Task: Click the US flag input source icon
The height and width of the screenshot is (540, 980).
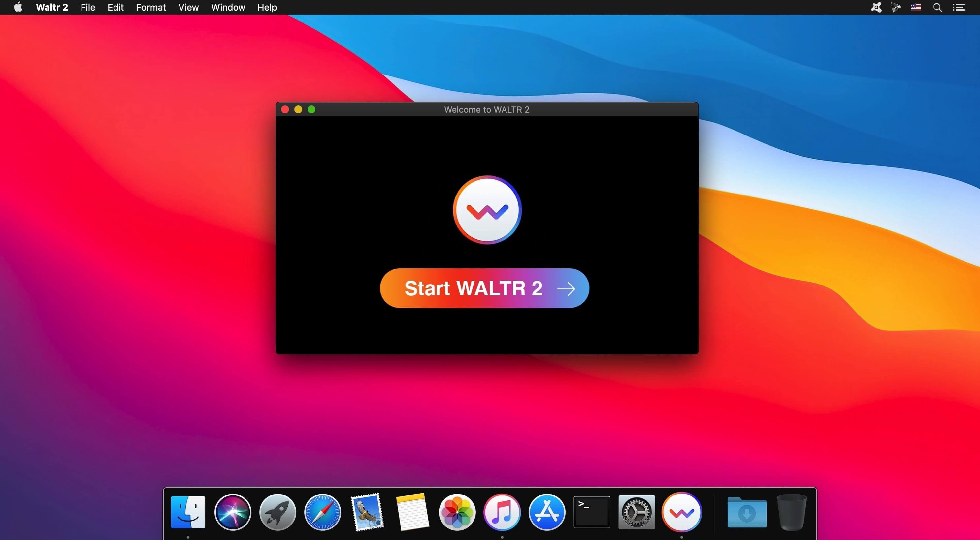Action: coord(916,7)
